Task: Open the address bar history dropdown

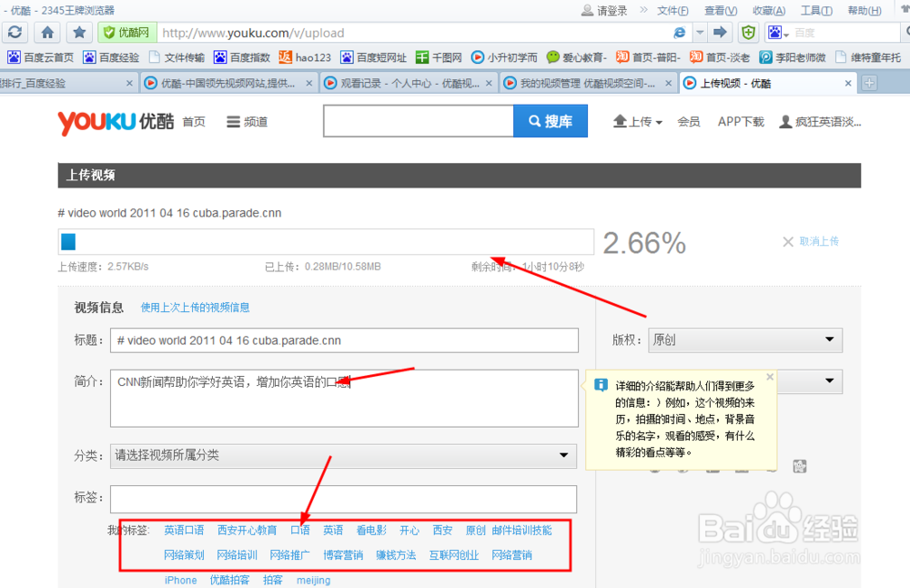Action: [700, 33]
